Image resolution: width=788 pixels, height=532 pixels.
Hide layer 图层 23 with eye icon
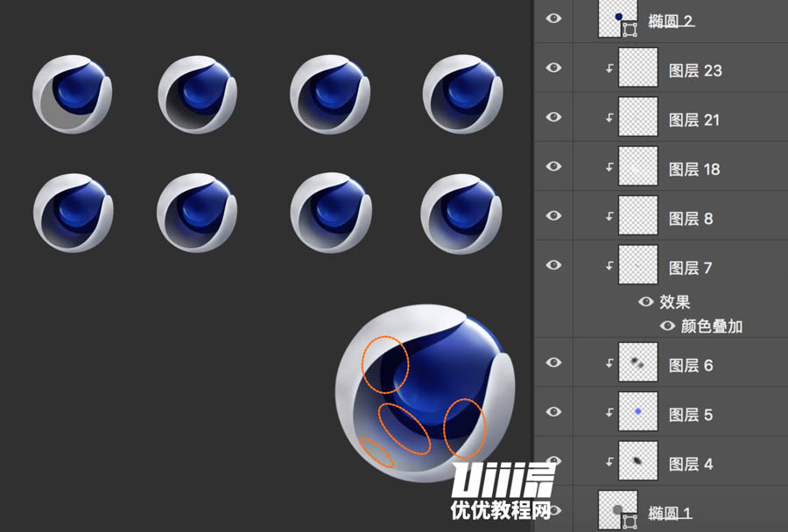tap(553, 67)
